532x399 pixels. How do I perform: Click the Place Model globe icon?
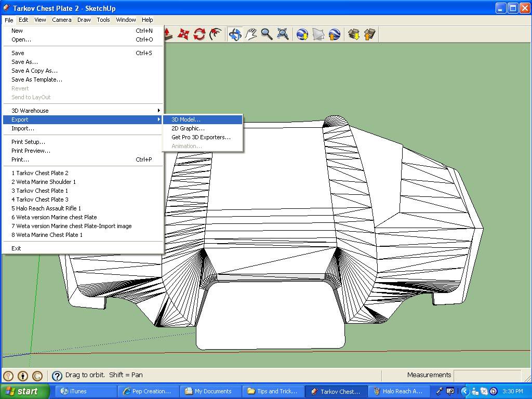point(334,34)
